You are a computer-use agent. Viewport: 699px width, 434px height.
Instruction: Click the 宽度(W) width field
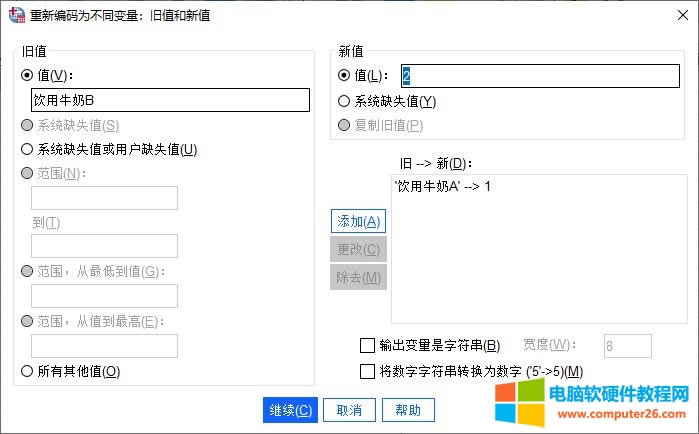[x=628, y=346]
